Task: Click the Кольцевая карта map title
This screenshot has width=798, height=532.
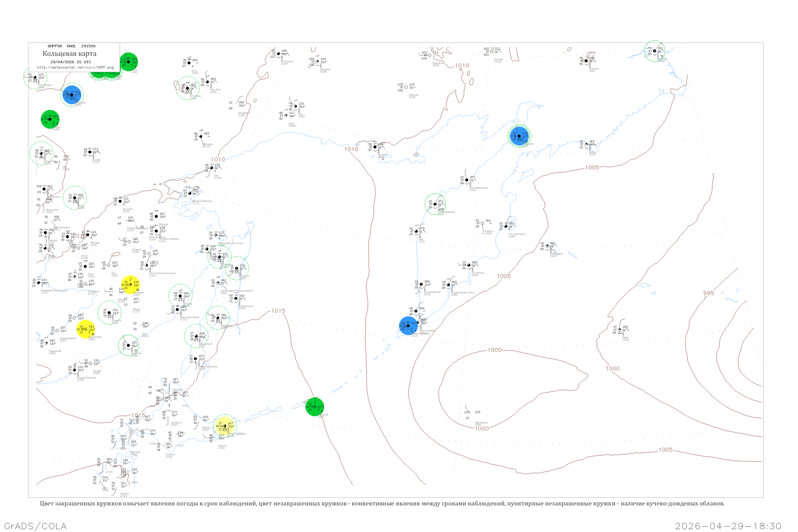Action: tap(69, 54)
